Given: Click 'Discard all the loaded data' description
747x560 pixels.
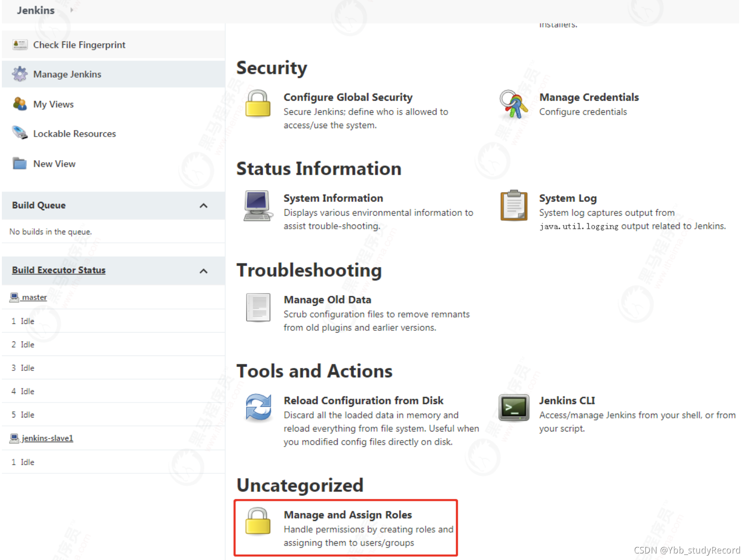Looking at the screenshot, I should click(381, 428).
